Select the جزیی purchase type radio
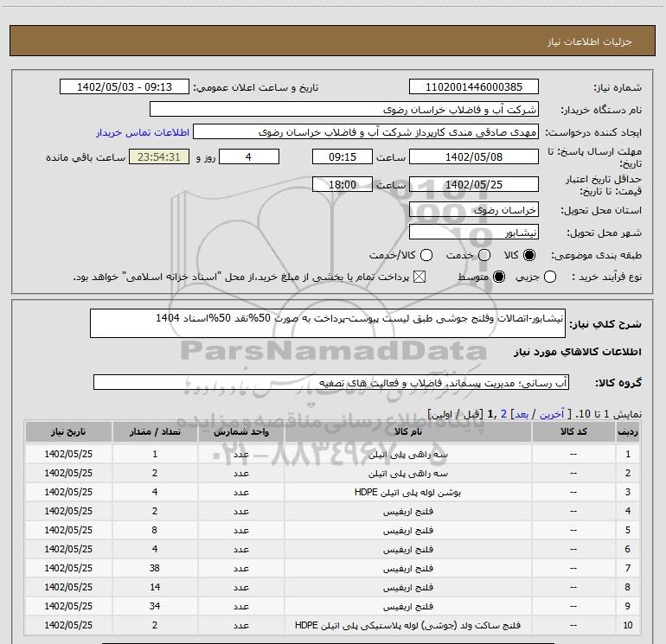The height and width of the screenshot is (644, 666). click(x=550, y=277)
